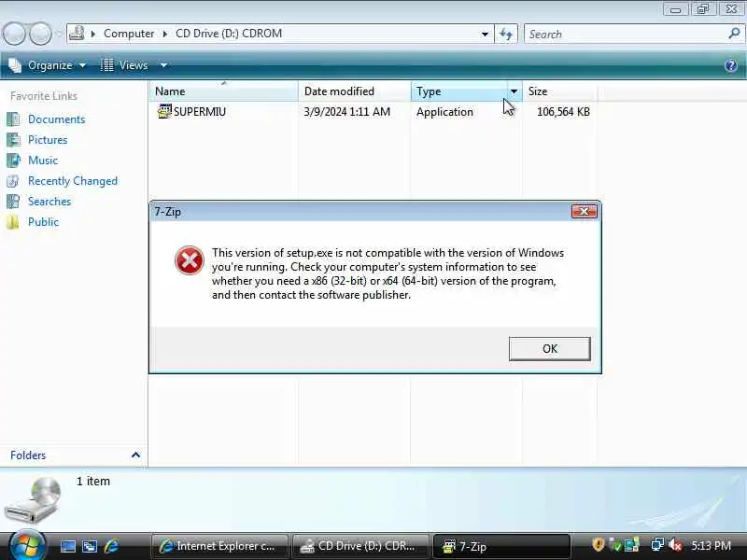The image size is (747, 560).
Task: Click Switch between windows quick launch icon
Action: (89, 546)
